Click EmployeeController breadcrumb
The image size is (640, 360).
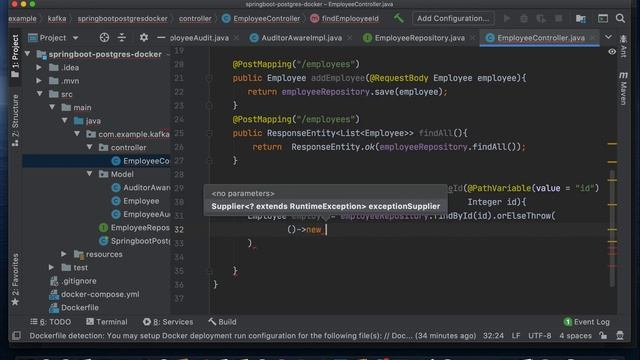(261, 18)
